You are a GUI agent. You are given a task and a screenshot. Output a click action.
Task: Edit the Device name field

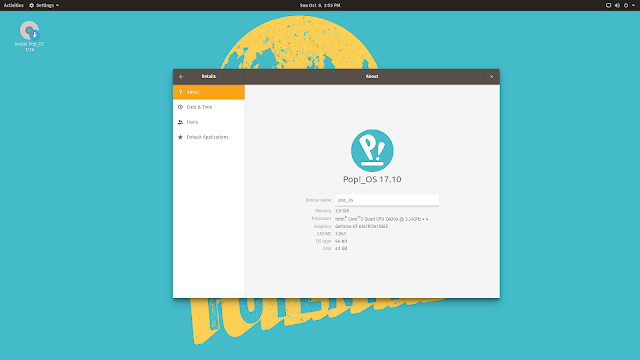[x=387, y=200]
